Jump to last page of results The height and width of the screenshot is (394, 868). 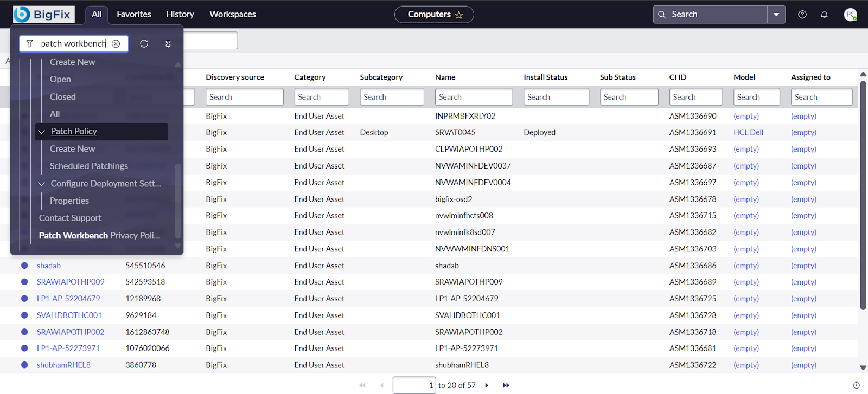point(506,385)
